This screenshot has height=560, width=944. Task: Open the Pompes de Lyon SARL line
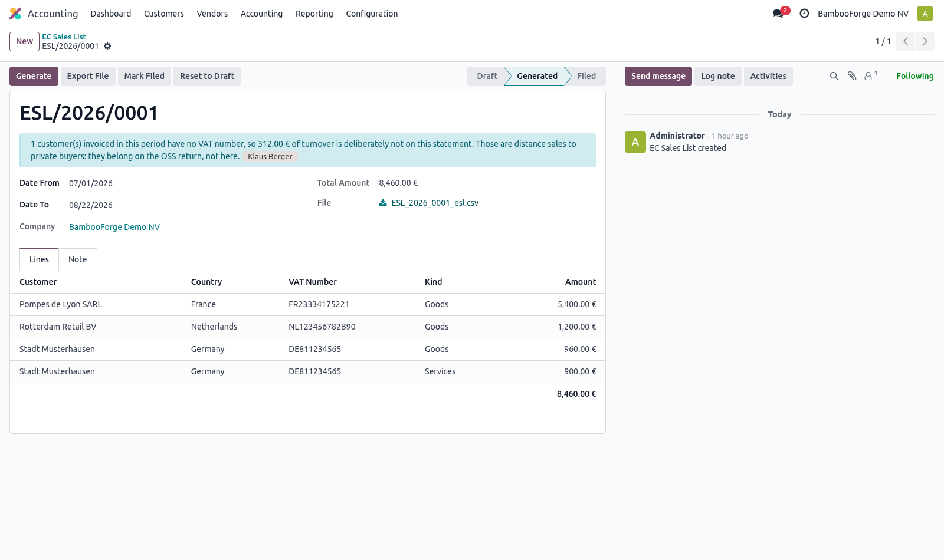[x=307, y=304]
